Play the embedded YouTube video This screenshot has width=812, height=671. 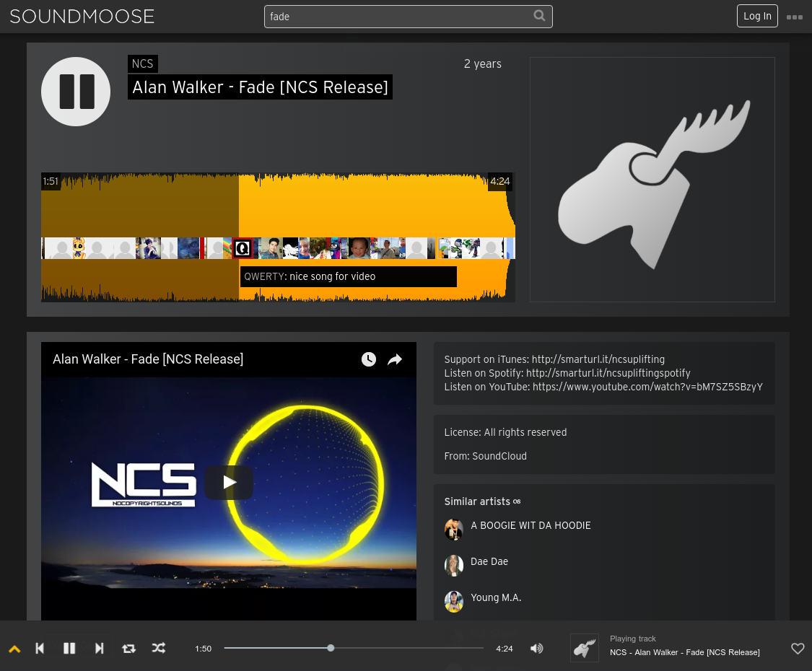229,483
